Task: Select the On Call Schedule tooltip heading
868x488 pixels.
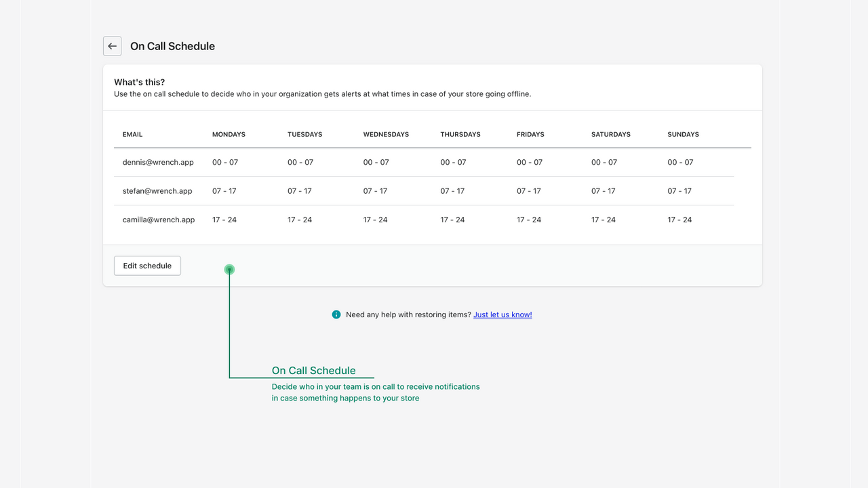Action: (x=313, y=371)
